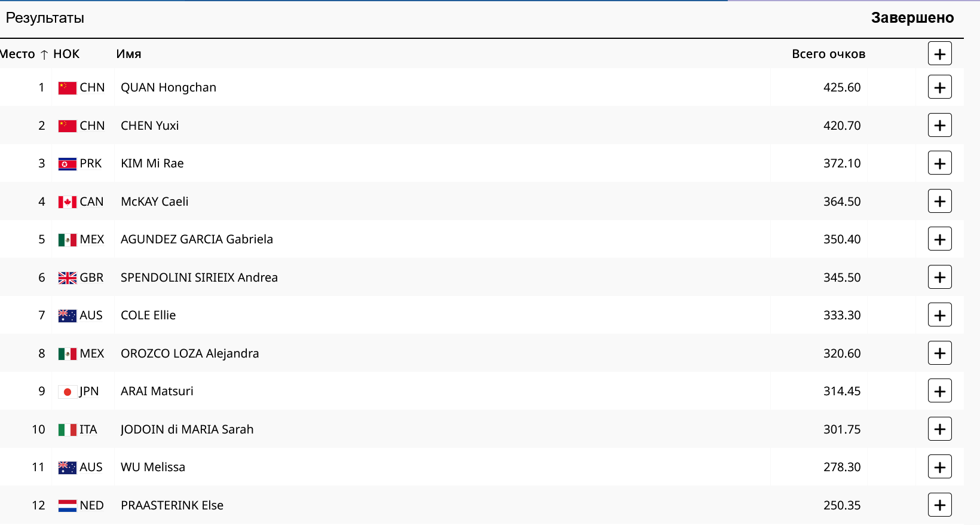Click the Canada flag icon
Image resolution: width=980 pixels, height=525 pixels.
pyautogui.click(x=67, y=202)
